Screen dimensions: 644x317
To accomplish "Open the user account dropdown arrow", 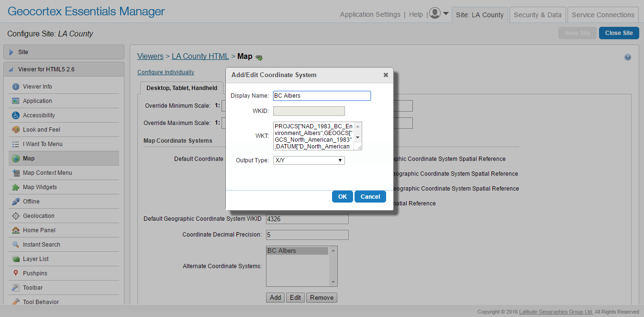I will (446, 13).
